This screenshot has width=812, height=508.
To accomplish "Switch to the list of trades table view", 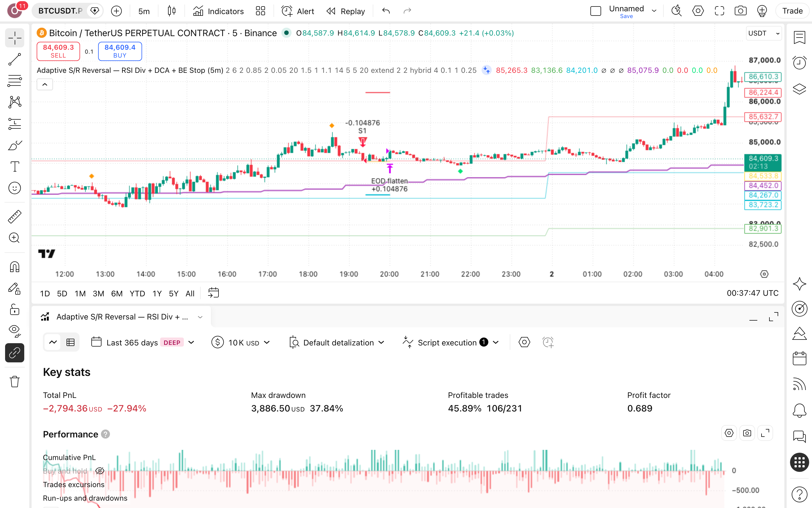I will coord(70,342).
